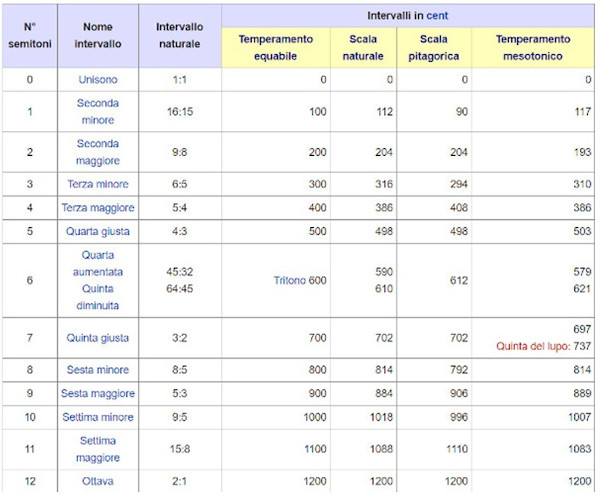Click the Quarta giusta link
Viewport: 600px width, 498px height.
click(105, 230)
